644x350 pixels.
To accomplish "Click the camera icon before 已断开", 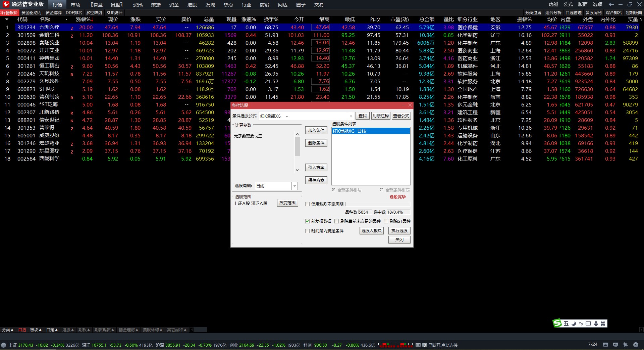I will pos(418,345).
